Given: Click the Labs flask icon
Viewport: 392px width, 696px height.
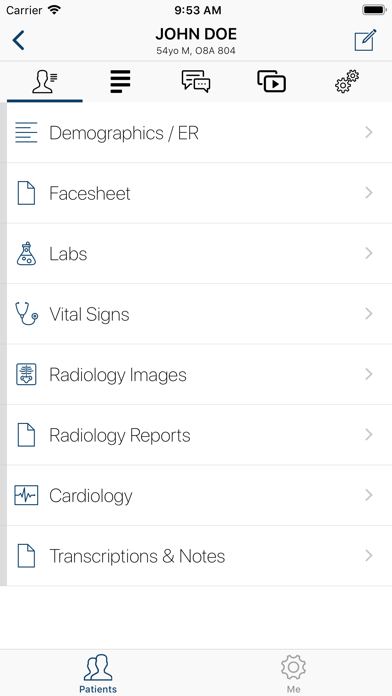Looking at the screenshot, I should click(26, 254).
